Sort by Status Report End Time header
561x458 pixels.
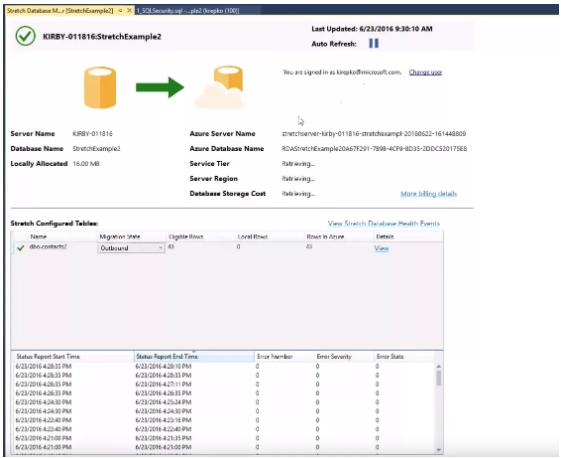(194, 356)
